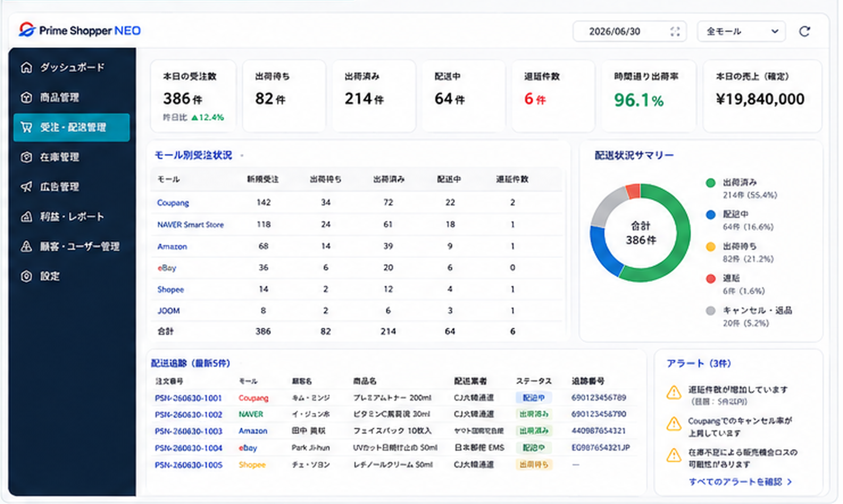Screen dimensions: 843x504
Task: Open 顧客・ユーザー管理 menu item
Action: click(72, 246)
